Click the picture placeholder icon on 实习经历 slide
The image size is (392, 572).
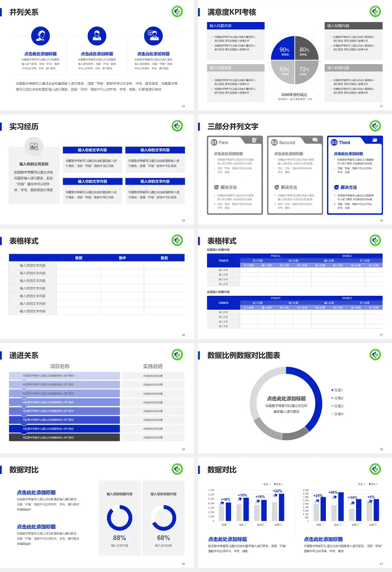(x=34, y=146)
